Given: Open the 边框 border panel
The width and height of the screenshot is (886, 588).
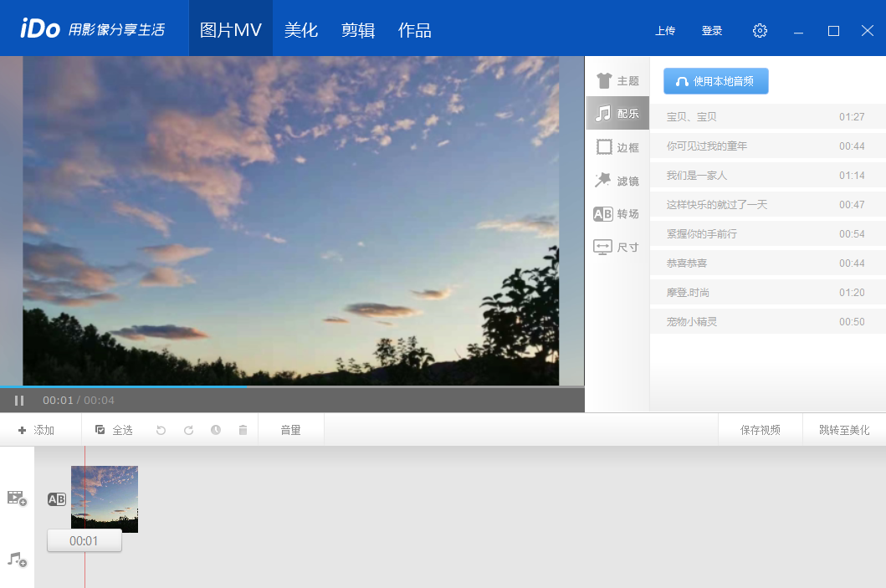Looking at the screenshot, I should click(x=617, y=147).
